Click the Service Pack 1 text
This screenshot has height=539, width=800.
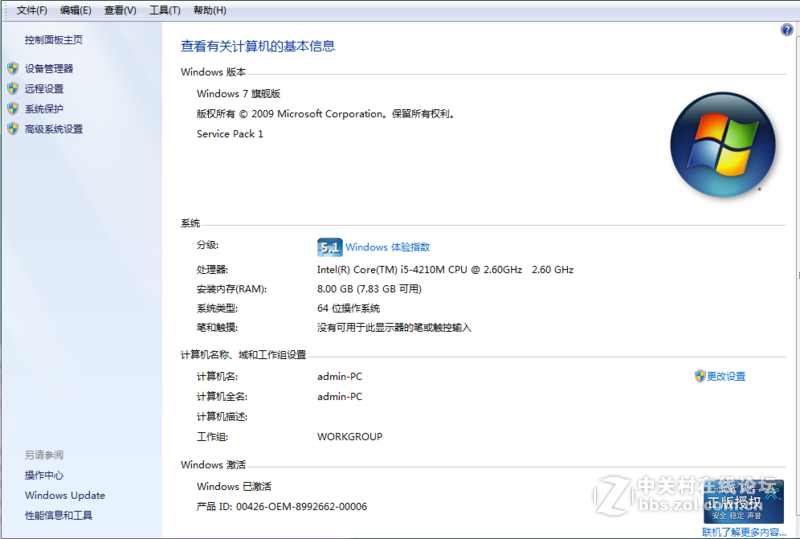[x=230, y=134]
